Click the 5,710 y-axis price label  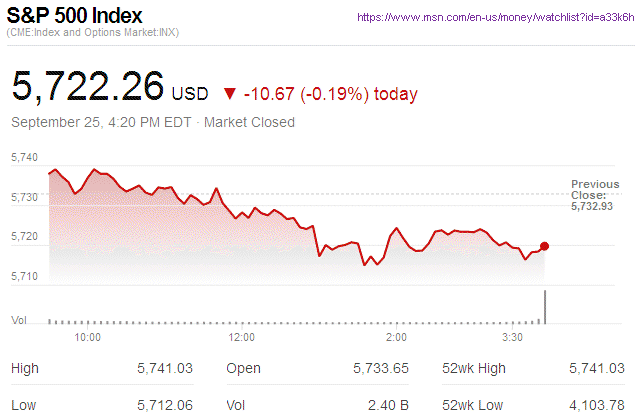pyautogui.click(x=23, y=276)
